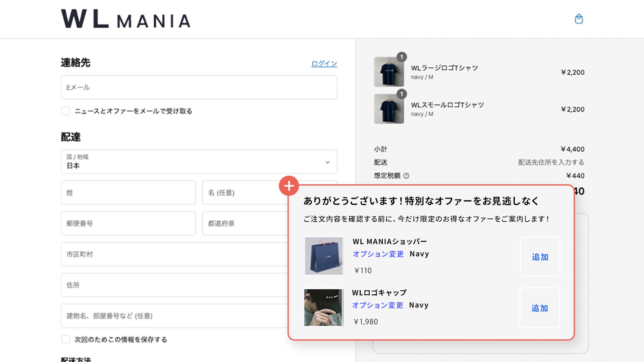Click the WL MANIA logo
644x362 pixels.
pyautogui.click(x=125, y=19)
